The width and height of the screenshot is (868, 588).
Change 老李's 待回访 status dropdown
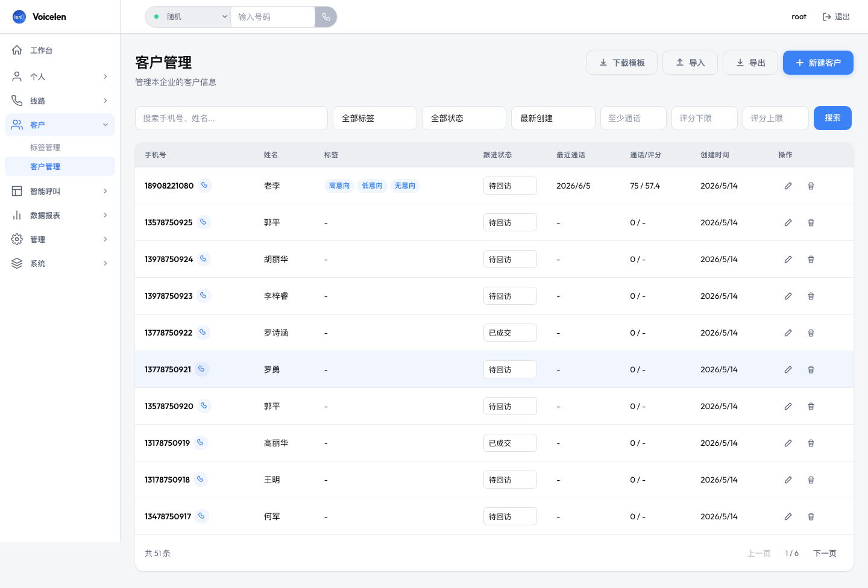click(x=510, y=186)
